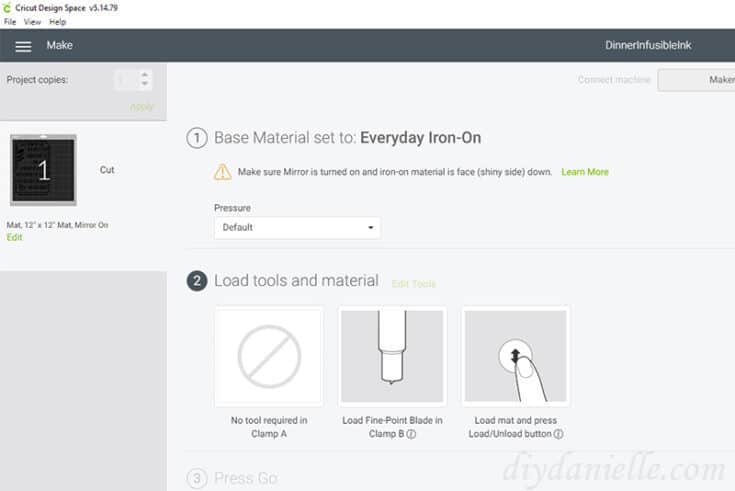Click the Project copies number field
This screenshot has width=735, height=491.
click(125, 80)
